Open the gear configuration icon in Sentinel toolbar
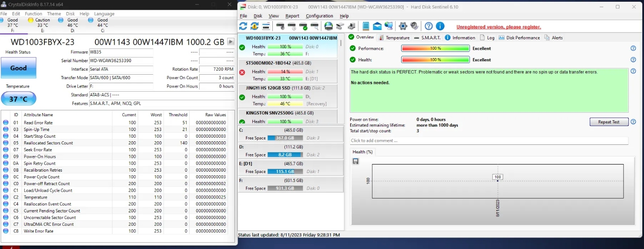The width and height of the screenshot is (644, 249). coord(403,26)
